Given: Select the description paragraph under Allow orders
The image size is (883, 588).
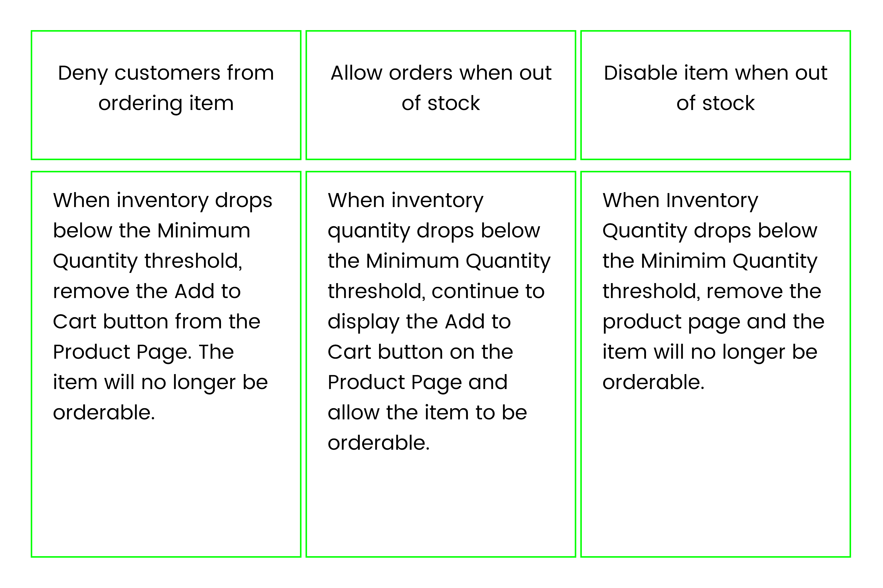Looking at the screenshot, I should pyautogui.click(x=439, y=321).
